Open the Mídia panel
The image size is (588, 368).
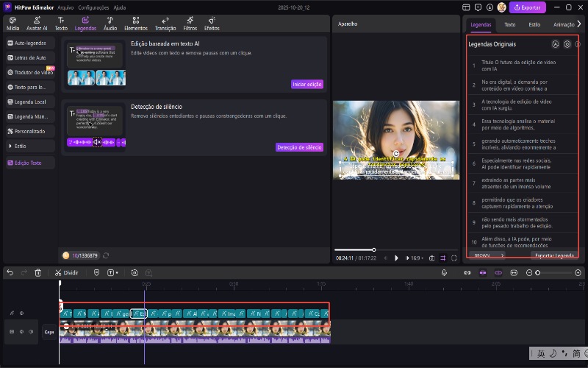coord(12,24)
